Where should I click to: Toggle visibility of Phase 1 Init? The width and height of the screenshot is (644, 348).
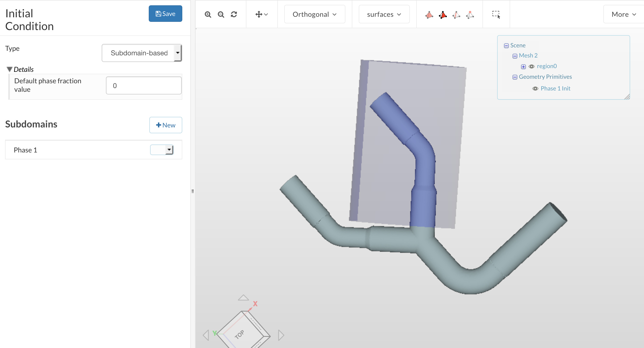[535, 89]
